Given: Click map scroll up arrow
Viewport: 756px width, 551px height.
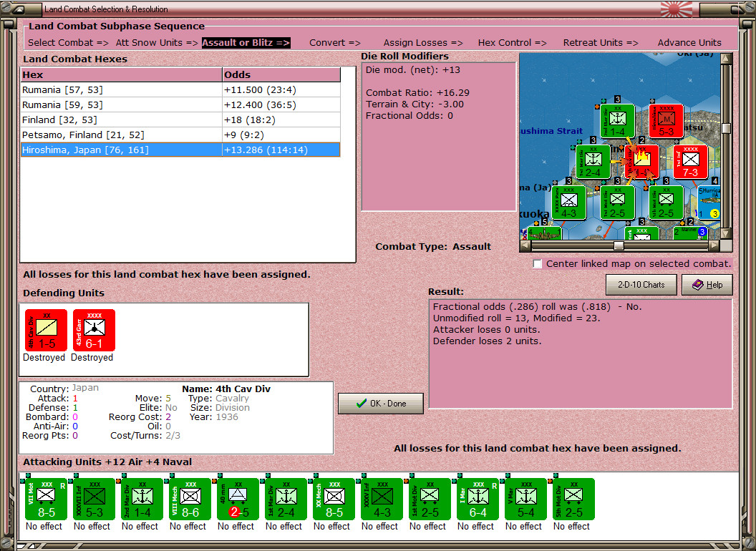Looking at the screenshot, I should (x=726, y=59).
